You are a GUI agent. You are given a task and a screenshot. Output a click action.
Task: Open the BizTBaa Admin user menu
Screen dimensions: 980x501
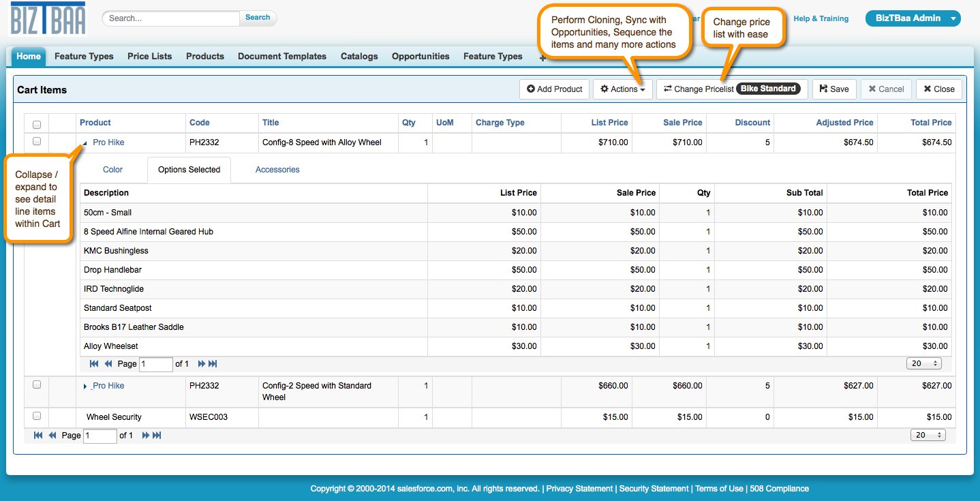[913, 18]
